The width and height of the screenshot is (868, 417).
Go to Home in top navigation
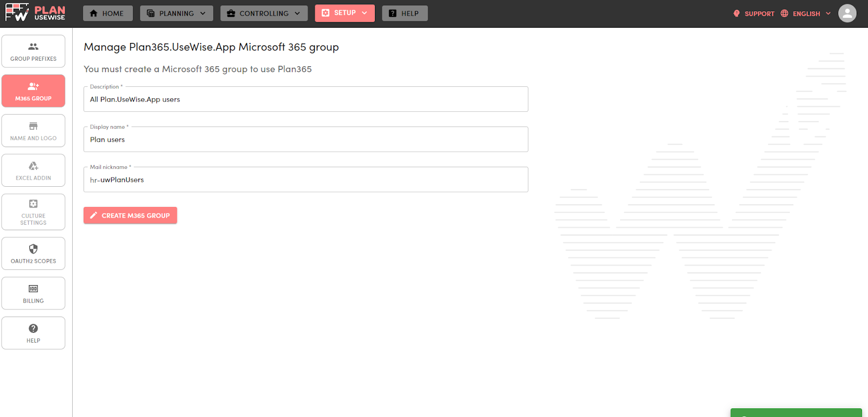(108, 14)
